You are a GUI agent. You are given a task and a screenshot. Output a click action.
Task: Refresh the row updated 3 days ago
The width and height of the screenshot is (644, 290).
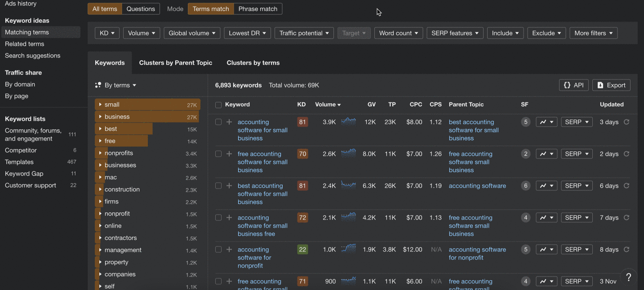[x=626, y=122]
